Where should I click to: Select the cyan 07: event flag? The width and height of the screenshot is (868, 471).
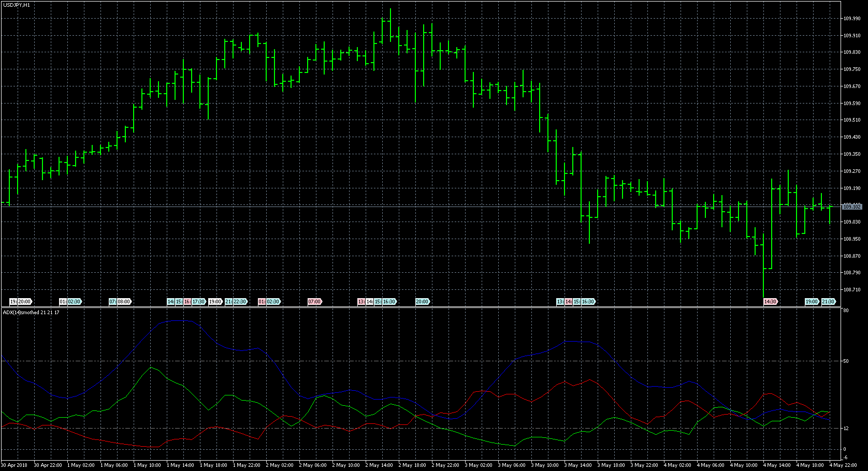click(x=112, y=302)
